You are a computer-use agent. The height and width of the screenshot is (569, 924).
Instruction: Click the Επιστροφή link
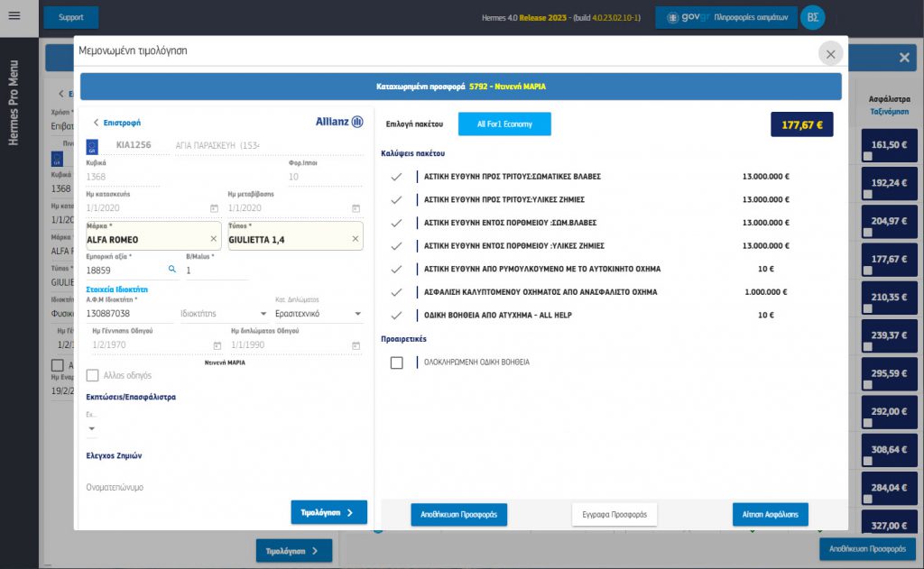pos(122,123)
